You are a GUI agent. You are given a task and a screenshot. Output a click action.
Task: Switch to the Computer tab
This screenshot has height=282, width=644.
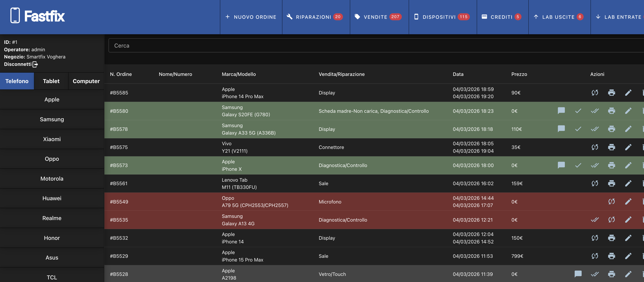(86, 81)
